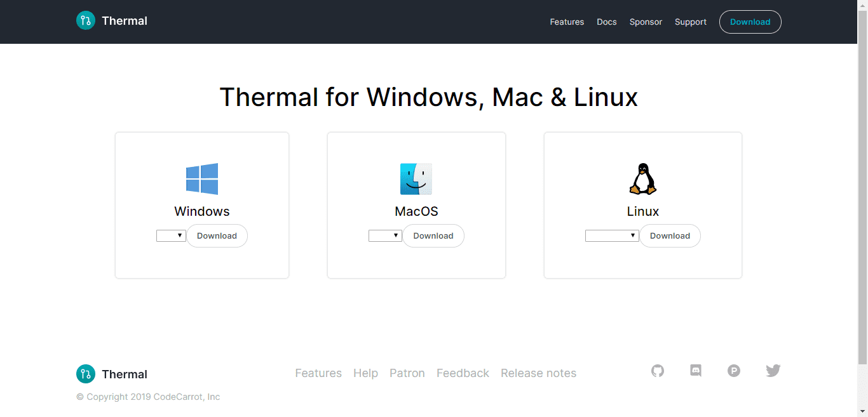868x417 pixels.
Task: Click the header Download button
Action: pos(750,22)
